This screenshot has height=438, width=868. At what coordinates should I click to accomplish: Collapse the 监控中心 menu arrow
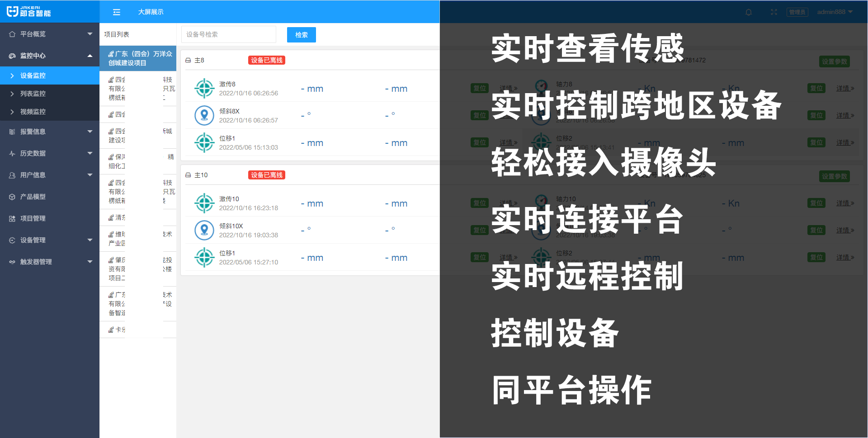[90, 56]
